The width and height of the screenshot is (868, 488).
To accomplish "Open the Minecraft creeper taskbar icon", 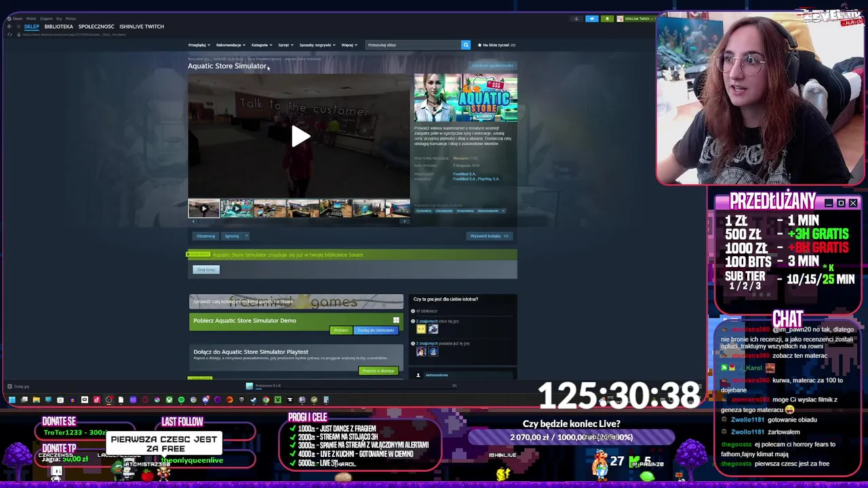I will [278, 400].
